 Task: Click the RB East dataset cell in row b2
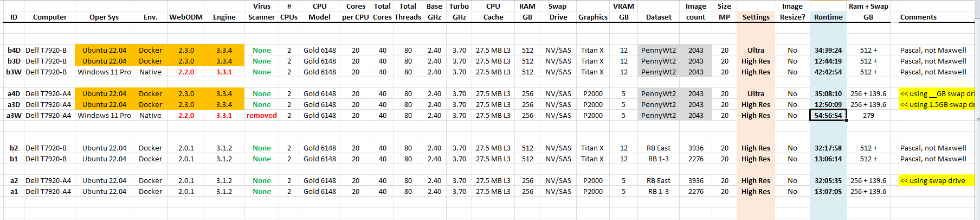(x=658, y=148)
